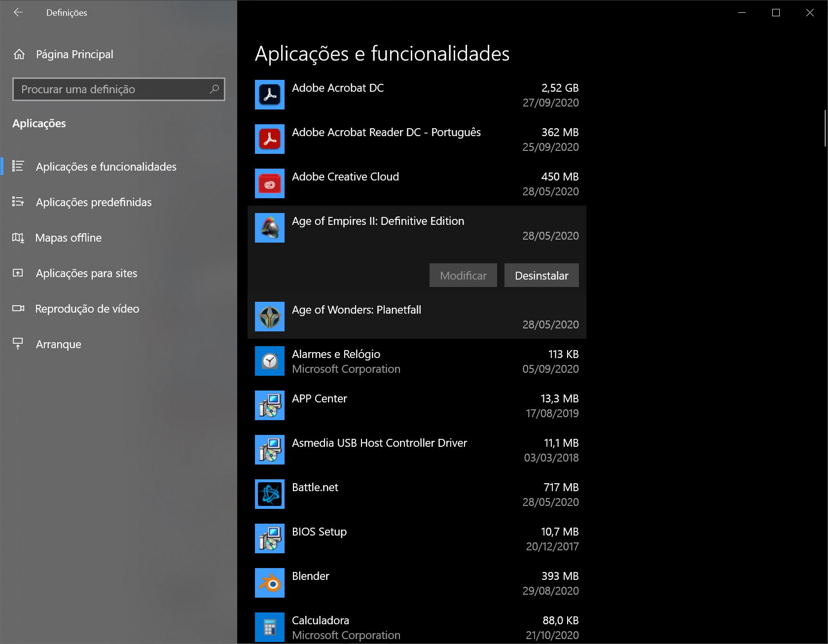Click the 393 MB size of Blender
The height and width of the screenshot is (644, 828).
560,576
